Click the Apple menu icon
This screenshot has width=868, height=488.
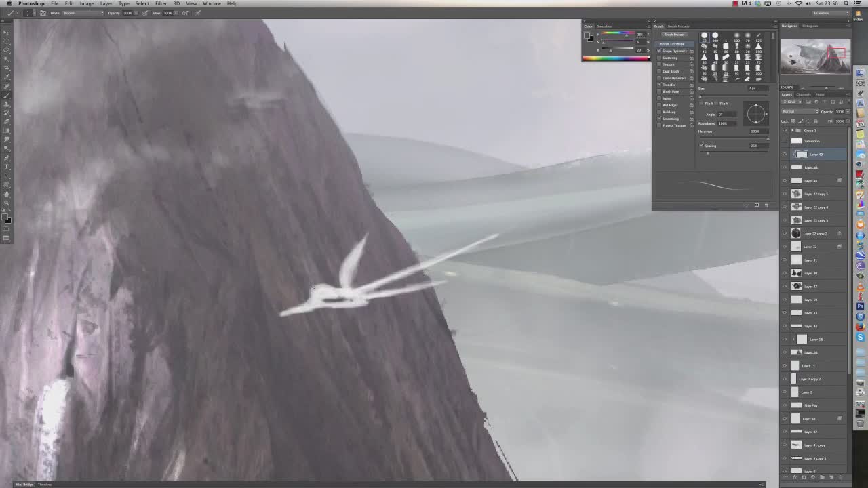pyautogui.click(x=9, y=3)
